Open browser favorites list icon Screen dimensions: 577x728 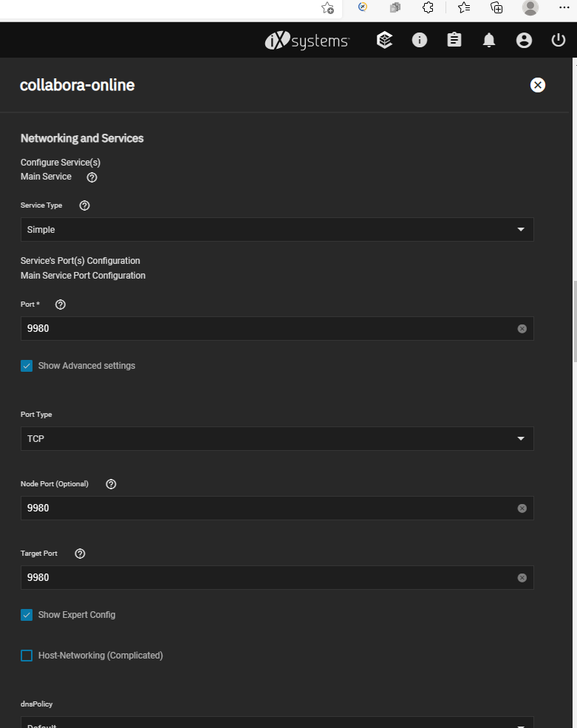464,7
